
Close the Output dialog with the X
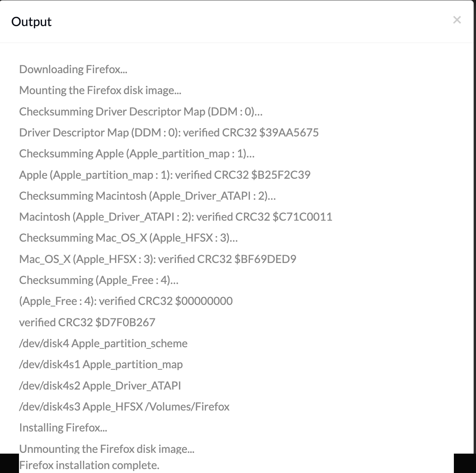tap(457, 20)
